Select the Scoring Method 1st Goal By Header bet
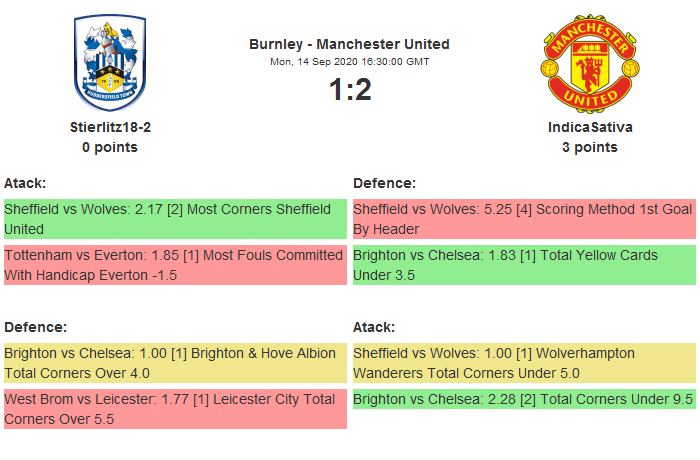The image size is (700, 460). [x=524, y=219]
